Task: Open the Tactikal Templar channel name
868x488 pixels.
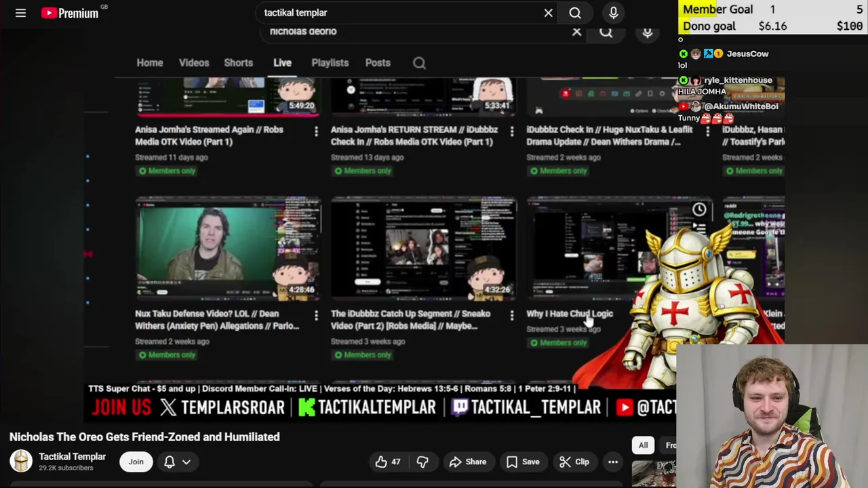Action: [72, 456]
